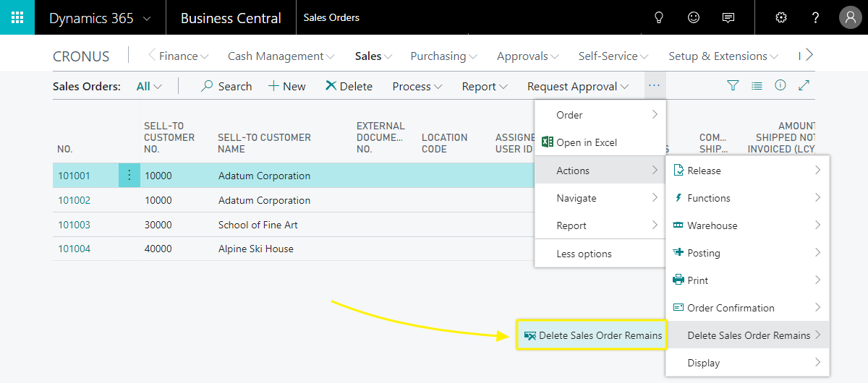Viewport: 868px width, 383px height.
Task: Open the chat message icon
Action: tap(728, 18)
